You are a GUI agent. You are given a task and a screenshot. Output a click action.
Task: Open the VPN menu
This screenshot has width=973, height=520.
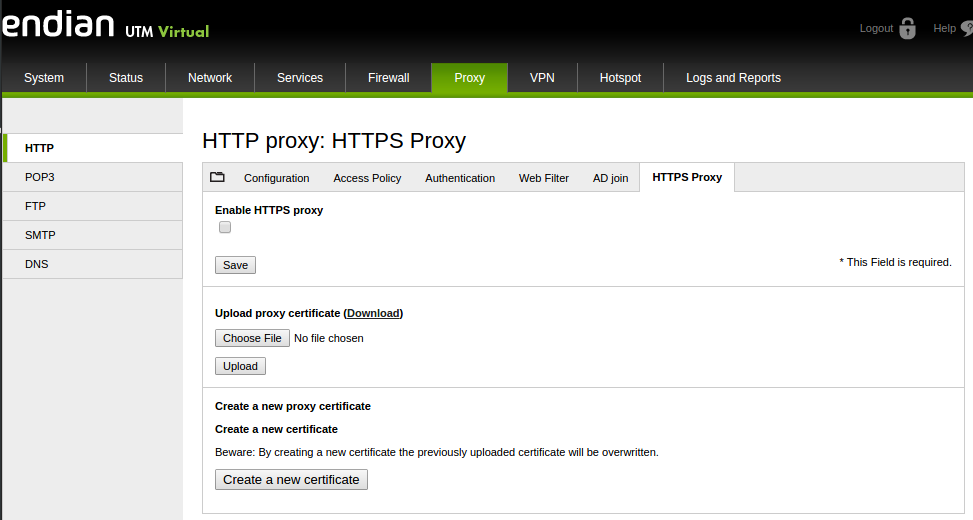click(x=542, y=78)
